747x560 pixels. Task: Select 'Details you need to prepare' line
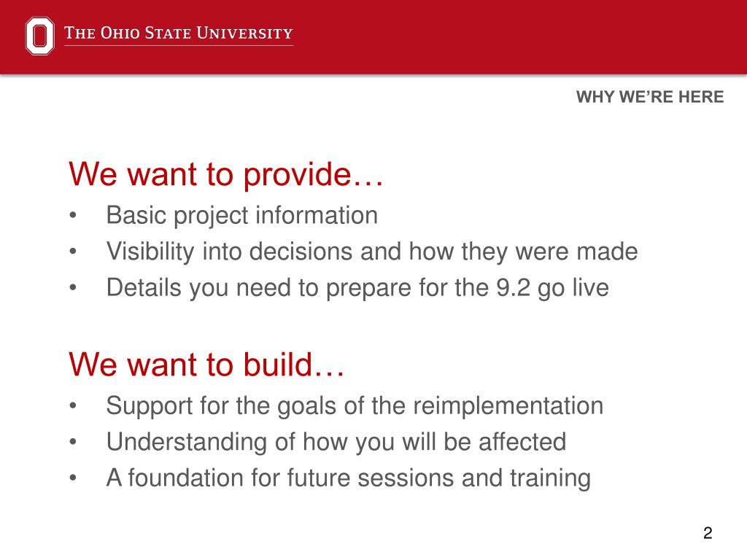pyautogui.click(x=357, y=288)
